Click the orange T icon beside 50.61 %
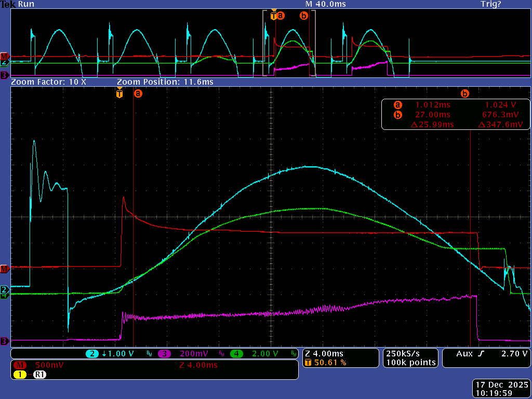The image size is (532, 399). (x=308, y=363)
